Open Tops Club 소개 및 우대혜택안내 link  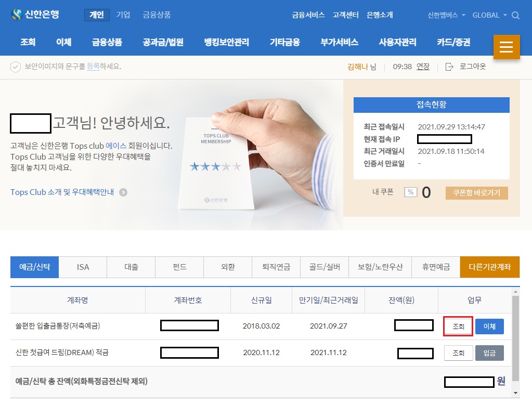(62, 192)
